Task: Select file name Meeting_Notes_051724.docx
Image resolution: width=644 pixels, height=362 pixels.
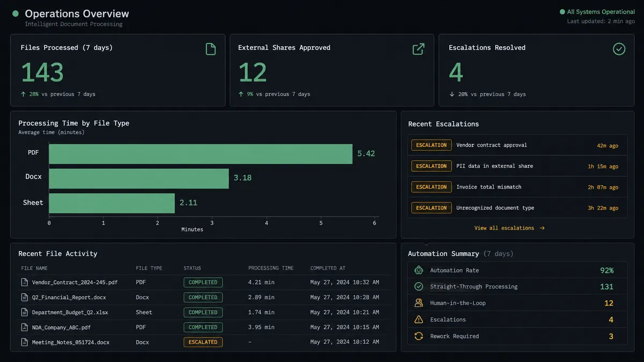Action: (71, 342)
